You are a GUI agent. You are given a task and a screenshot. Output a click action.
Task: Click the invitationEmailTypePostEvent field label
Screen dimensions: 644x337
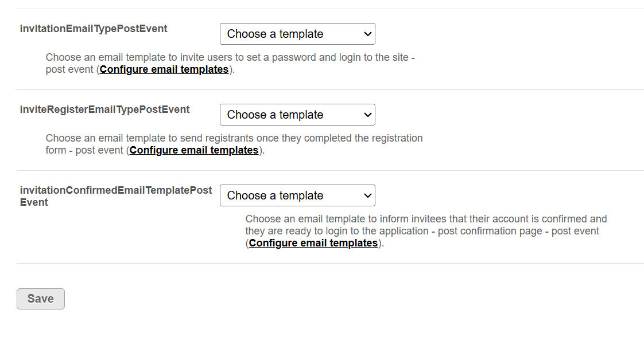pyautogui.click(x=94, y=29)
